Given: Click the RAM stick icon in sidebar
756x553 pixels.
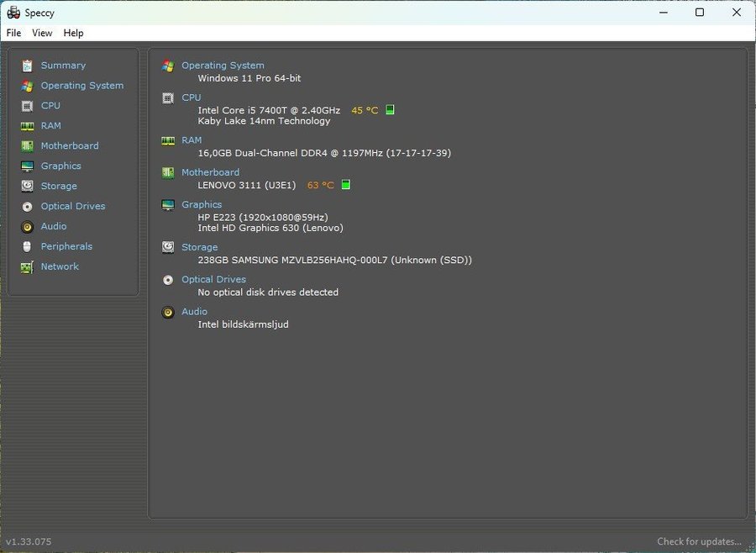Looking at the screenshot, I should [x=28, y=126].
